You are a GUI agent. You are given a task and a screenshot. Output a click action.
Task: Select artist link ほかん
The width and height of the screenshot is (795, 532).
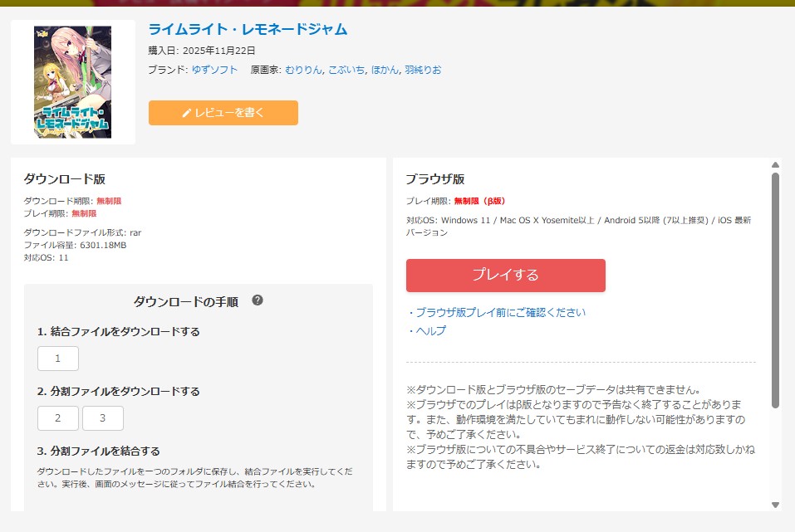pos(385,70)
